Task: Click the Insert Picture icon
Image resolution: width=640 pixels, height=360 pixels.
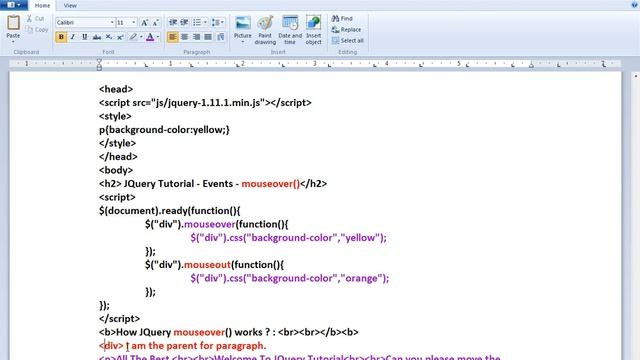Action: 242,23
